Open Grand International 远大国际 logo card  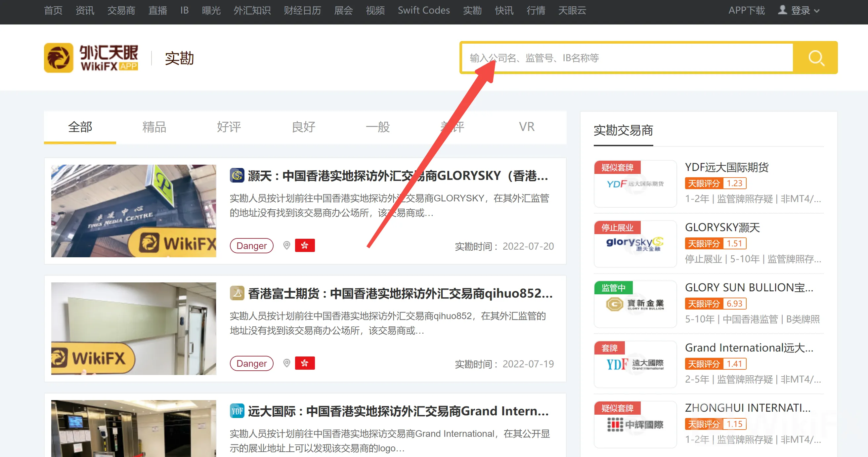(635, 364)
